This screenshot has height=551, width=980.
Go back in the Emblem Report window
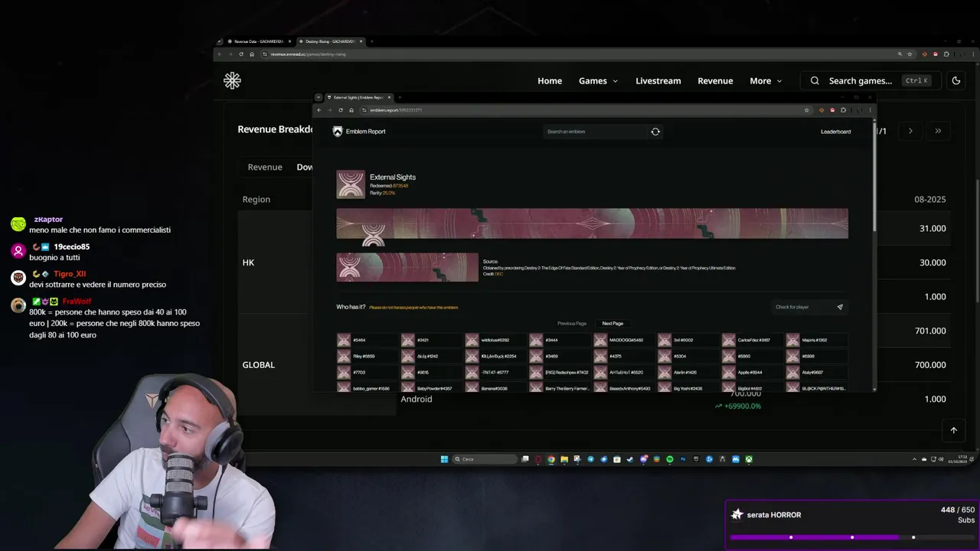[319, 110]
